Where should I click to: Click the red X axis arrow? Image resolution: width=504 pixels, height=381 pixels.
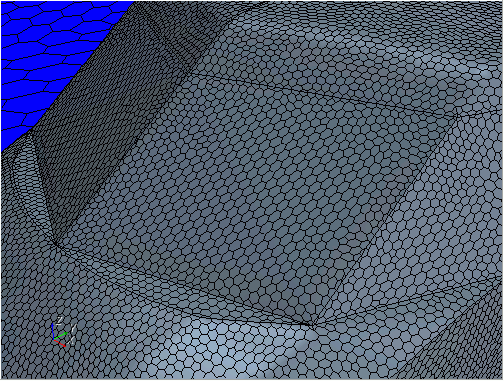coord(59,343)
